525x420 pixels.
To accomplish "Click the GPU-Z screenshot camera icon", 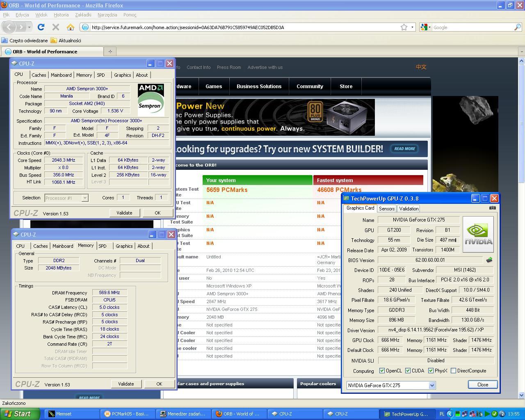I will (x=493, y=208).
